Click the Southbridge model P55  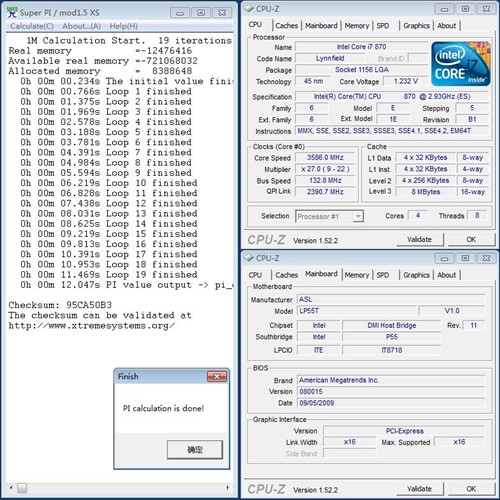[x=392, y=337]
